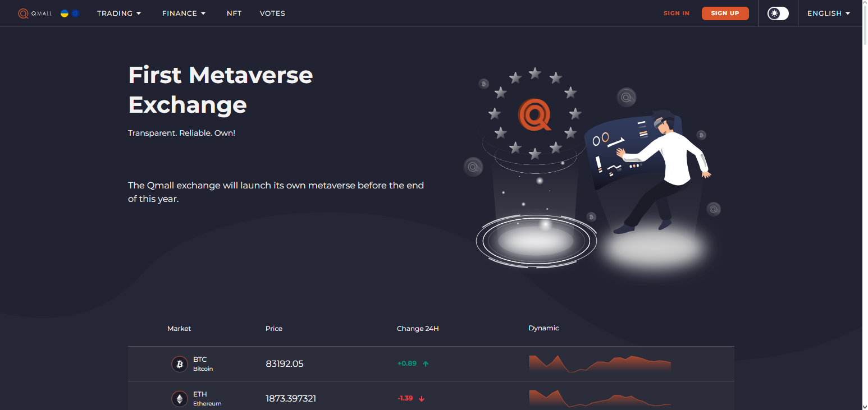The height and width of the screenshot is (410, 868).
Task: Select the BTC Bitcoin market row
Action: coord(431,364)
